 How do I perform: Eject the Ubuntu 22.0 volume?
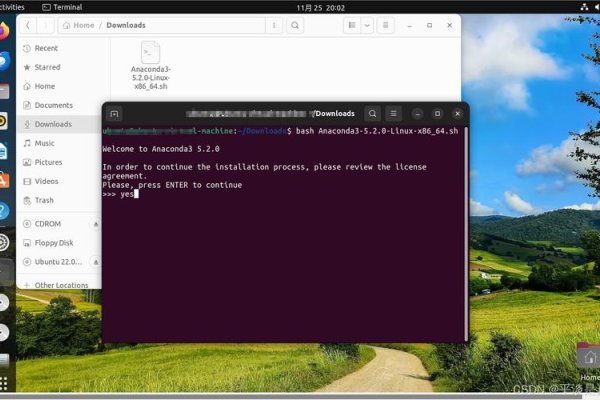[96, 262]
